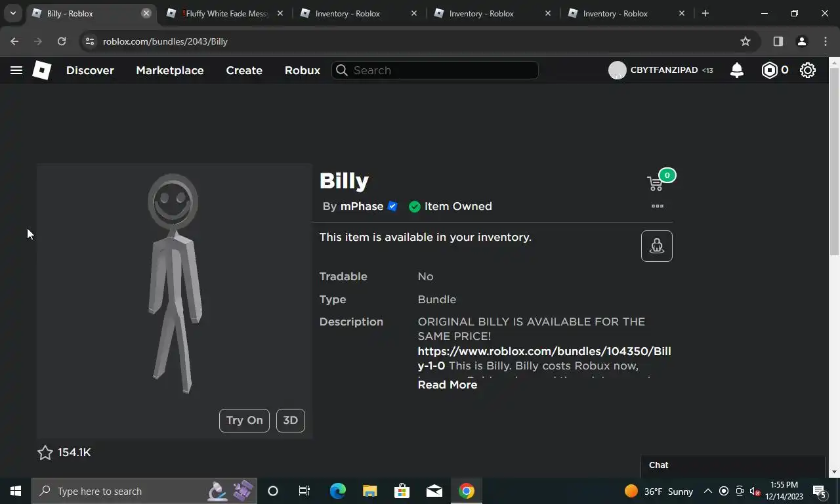The height and width of the screenshot is (504, 840).
Task: Open the Chrome profile icon
Action: pos(801,41)
